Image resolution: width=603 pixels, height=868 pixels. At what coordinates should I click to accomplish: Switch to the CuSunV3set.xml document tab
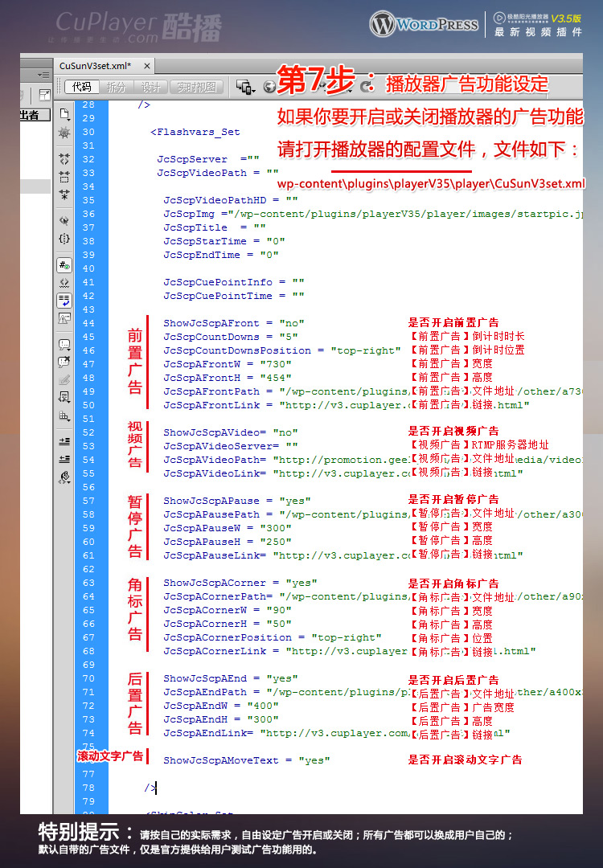pyautogui.click(x=91, y=66)
